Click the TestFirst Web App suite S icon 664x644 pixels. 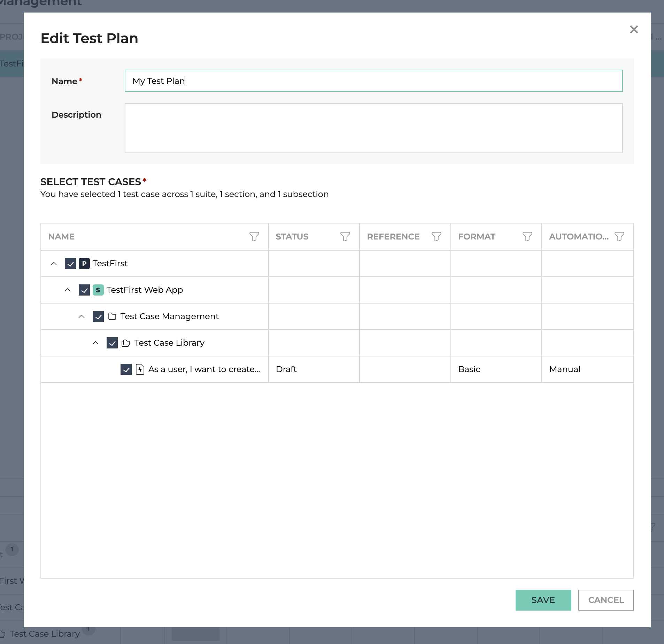pos(98,290)
